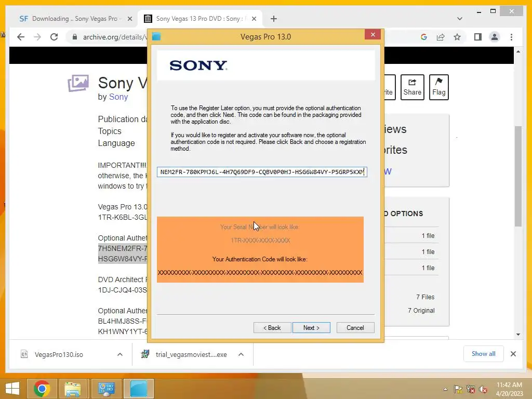Open Action Center flag tray icon

click(458, 389)
